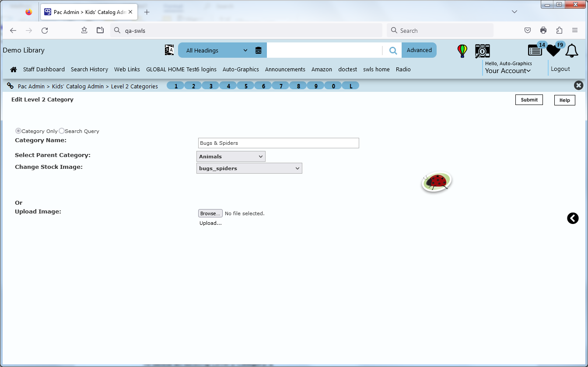Close the Pac Admin browser tab
The image size is (588, 367).
click(x=130, y=12)
